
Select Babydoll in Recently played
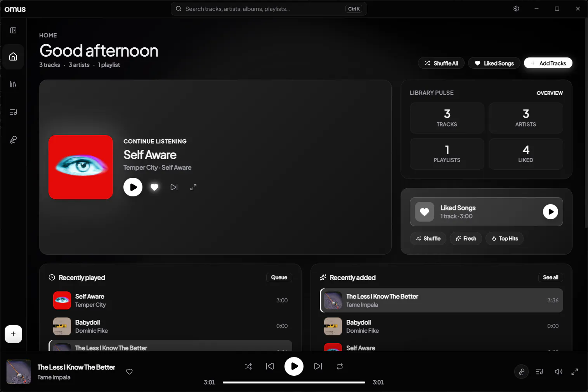coord(170,326)
